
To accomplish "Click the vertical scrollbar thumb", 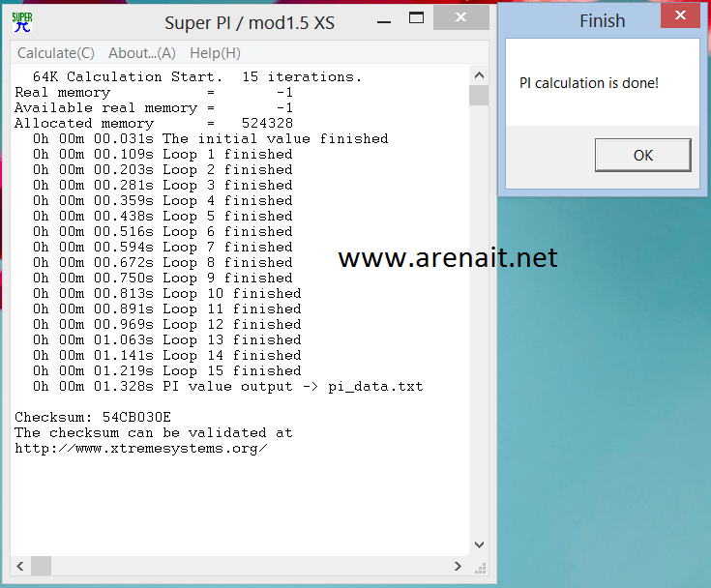I will point(479,96).
